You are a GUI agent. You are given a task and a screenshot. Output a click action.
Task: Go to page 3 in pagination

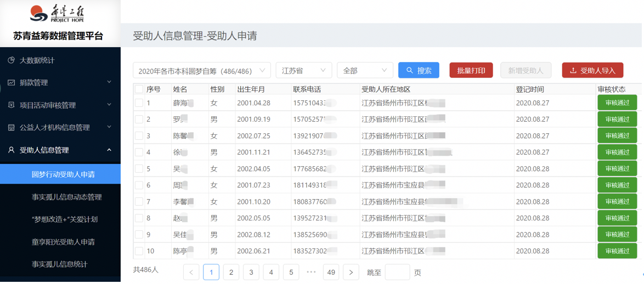pyautogui.click(x=251, y=272)
